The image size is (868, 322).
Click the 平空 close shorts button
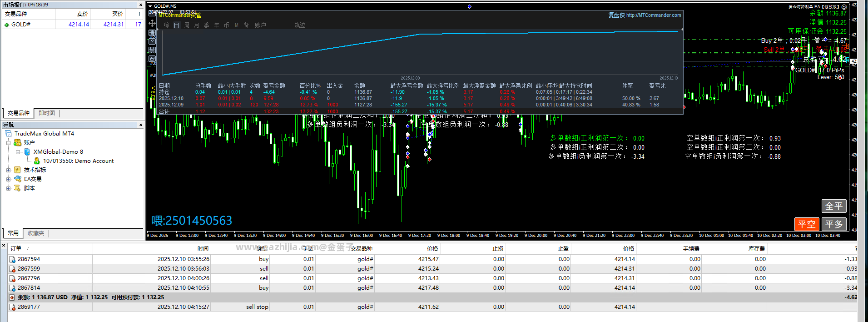(x=807, y=224)
